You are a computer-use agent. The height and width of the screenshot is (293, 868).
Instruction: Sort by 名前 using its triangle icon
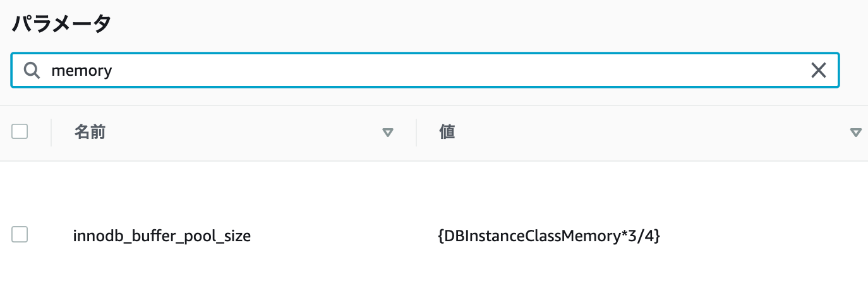click(388, 133)
